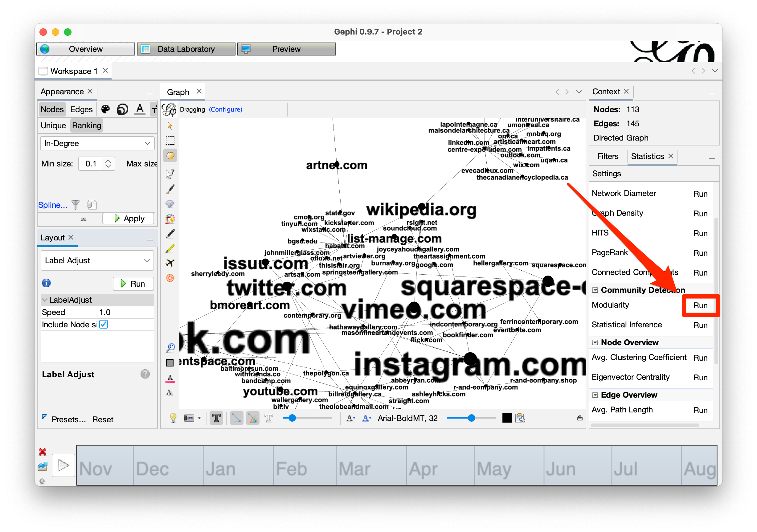The width and height of the screenshot is (757, 532).
Task: Select the Unique appearance mode
Action: [53, 125]
